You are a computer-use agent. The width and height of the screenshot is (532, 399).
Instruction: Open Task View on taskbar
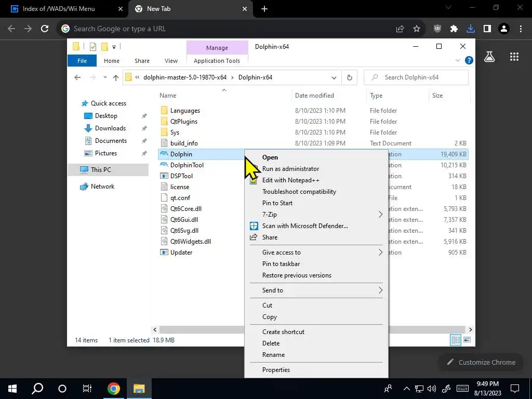(87, 389)
